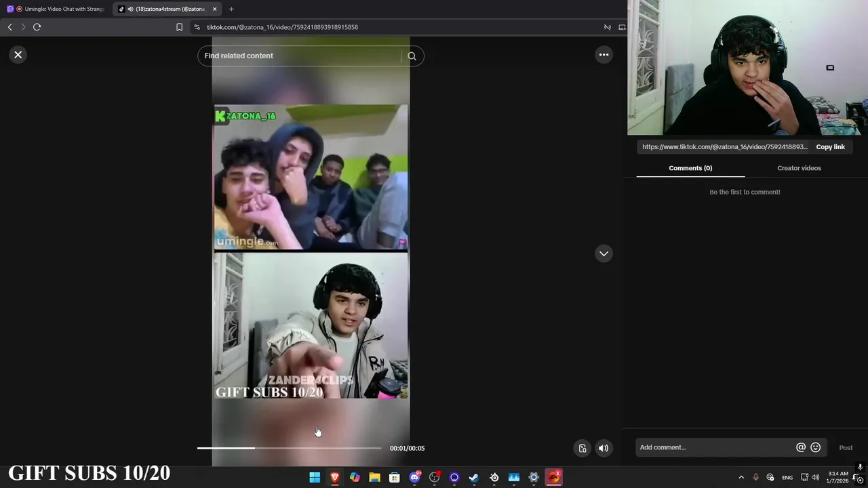Open the clock showing 3:14 AM
The width and height of the screenshot is (868, 488).
click(x=838, y=477)
